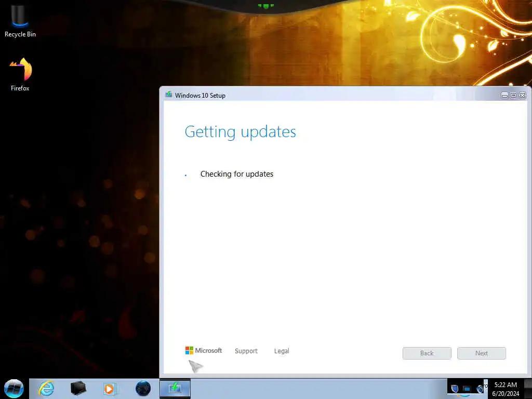This screenshot has height=399, width=532.
Task: Open the black folder Explorer taskbar icon
Action: click(x=78, y=388)
